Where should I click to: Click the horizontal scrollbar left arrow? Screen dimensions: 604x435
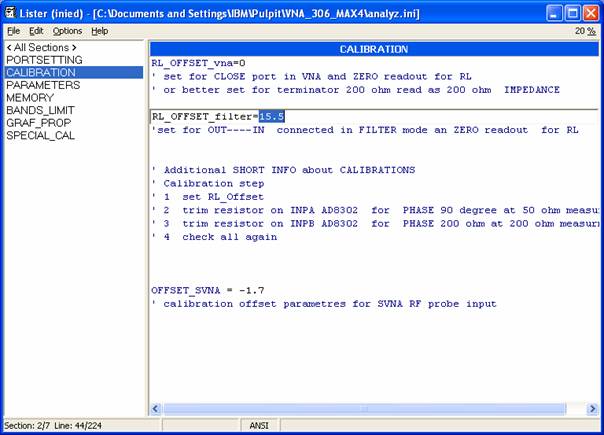[x=156, y=408]
